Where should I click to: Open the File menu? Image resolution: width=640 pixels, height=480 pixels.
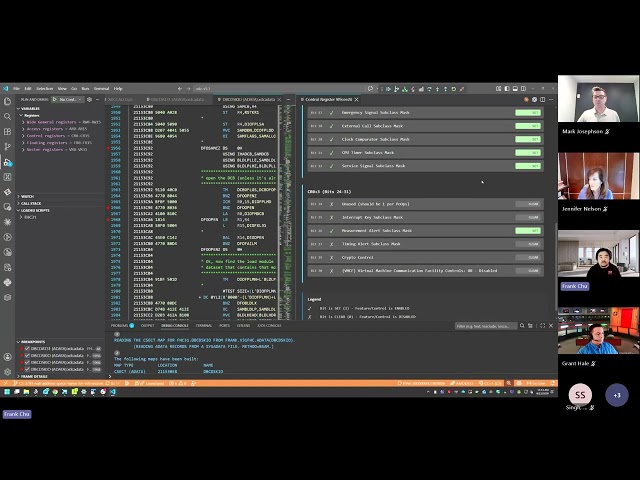[x=16, y=89]
